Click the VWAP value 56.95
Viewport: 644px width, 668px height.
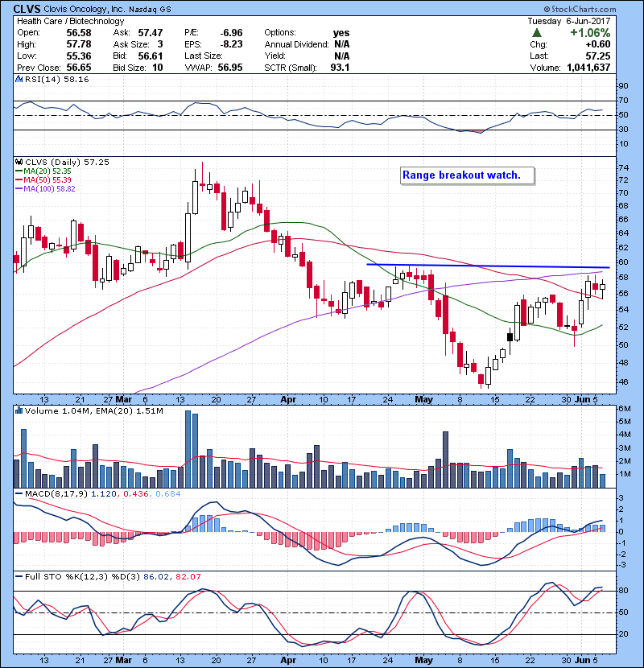(230, 68)
